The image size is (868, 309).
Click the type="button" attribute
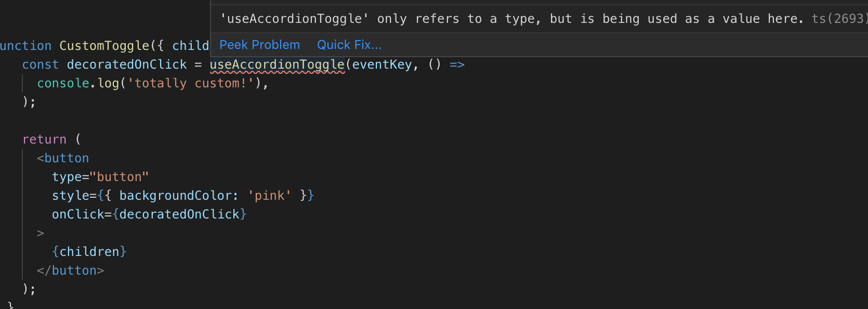tap(100, 176)
